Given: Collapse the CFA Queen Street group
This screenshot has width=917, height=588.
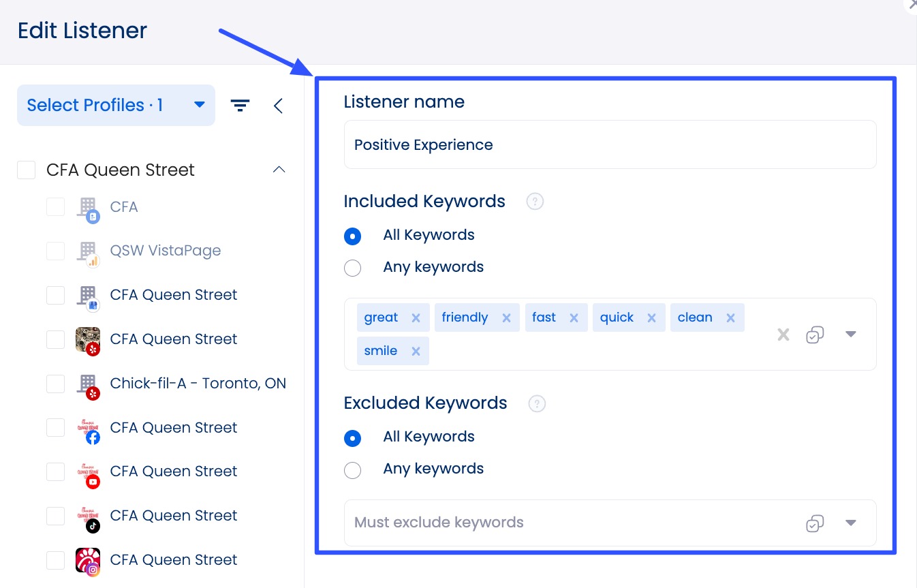Looking at the screenshot, I should pyautogui.click(x=279, y=170).
